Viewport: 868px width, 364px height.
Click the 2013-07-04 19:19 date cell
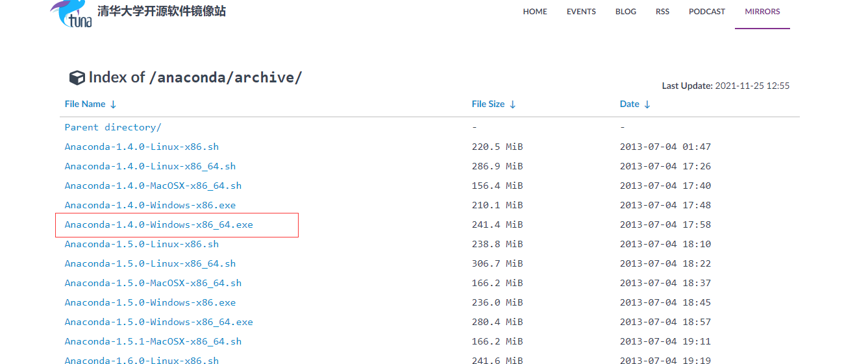pos(665,360)
